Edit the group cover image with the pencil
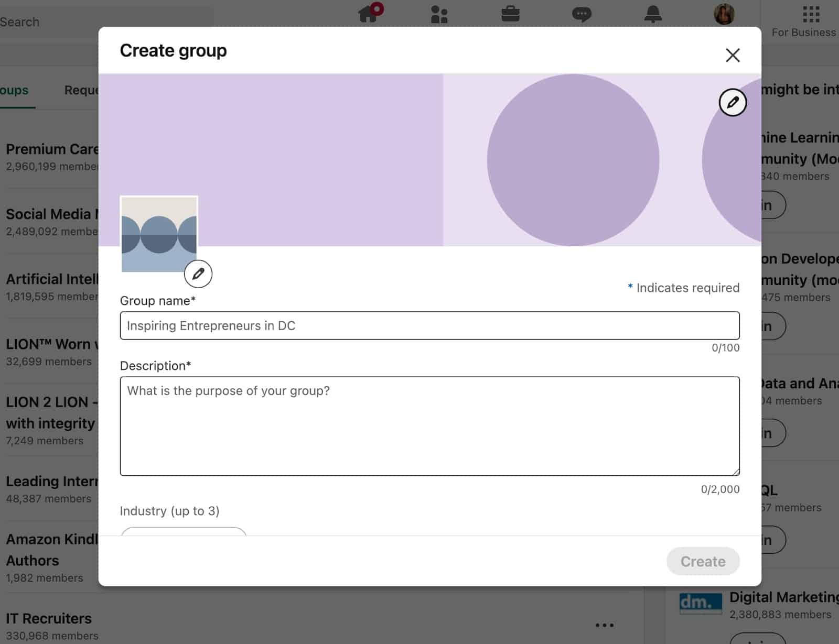The height and width of the screenshot is (644, 839). click(733, 103)
